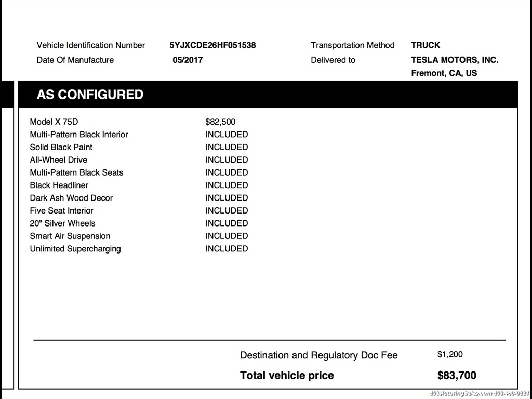Select the date of manufacture 05/2017
Screen dimensions: 532x399
[188, 60]
